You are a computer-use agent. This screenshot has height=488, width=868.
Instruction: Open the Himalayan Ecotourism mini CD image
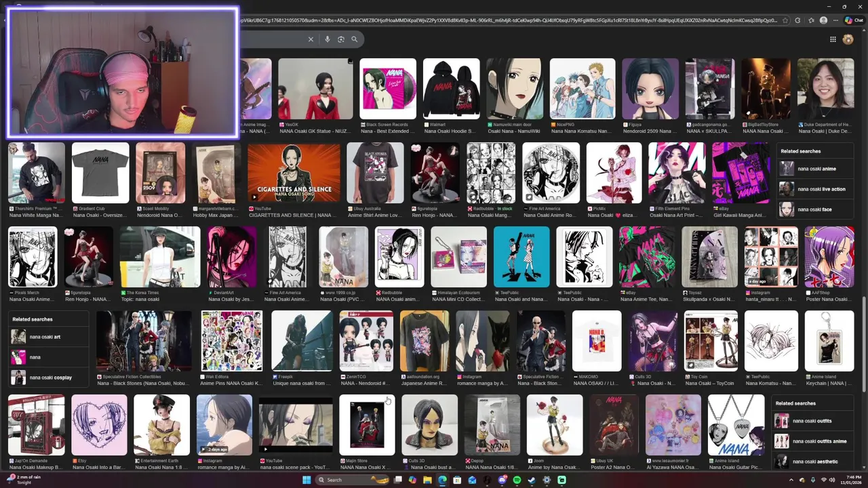coord(458,257)
